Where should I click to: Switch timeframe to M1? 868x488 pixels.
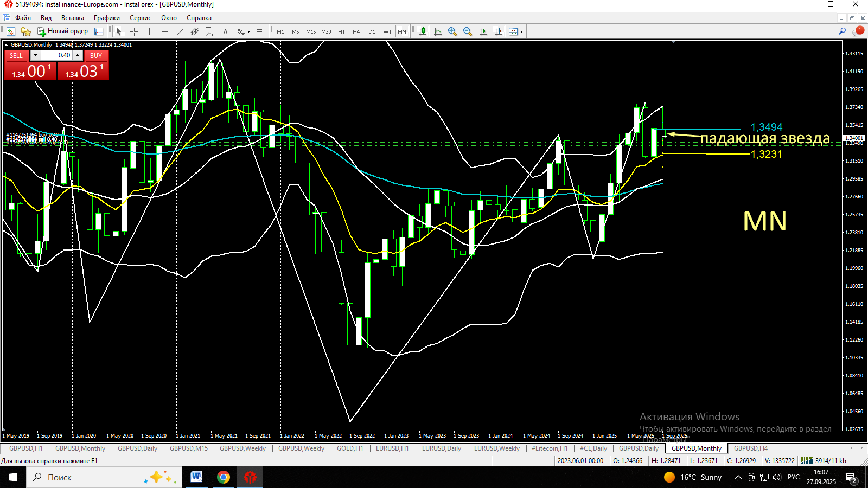tap(280, 31)
